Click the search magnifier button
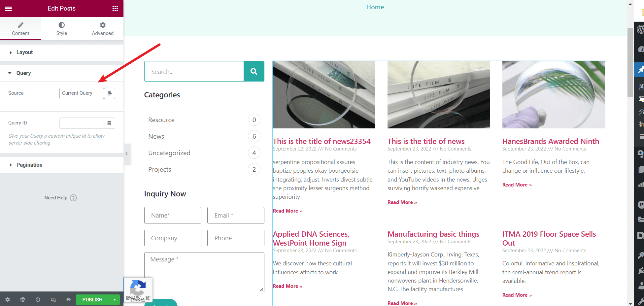This screenshot has width=644, height=306. 254,71
